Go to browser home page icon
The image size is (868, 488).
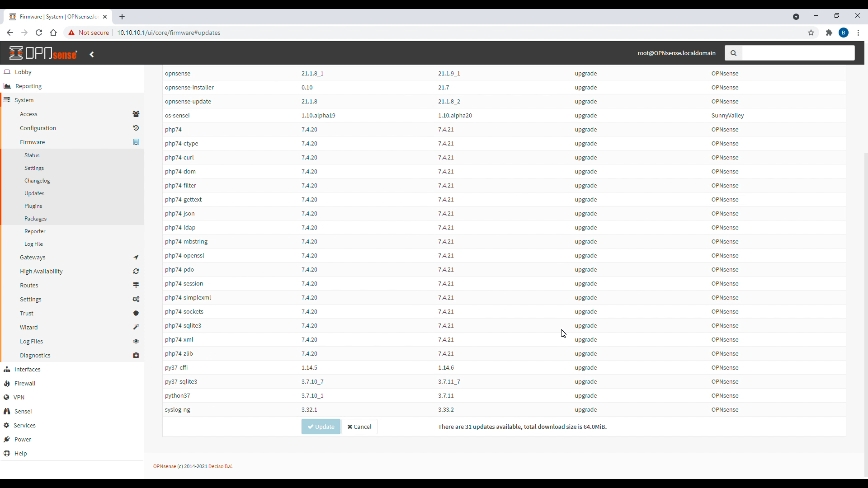click(x=53, y=33)
